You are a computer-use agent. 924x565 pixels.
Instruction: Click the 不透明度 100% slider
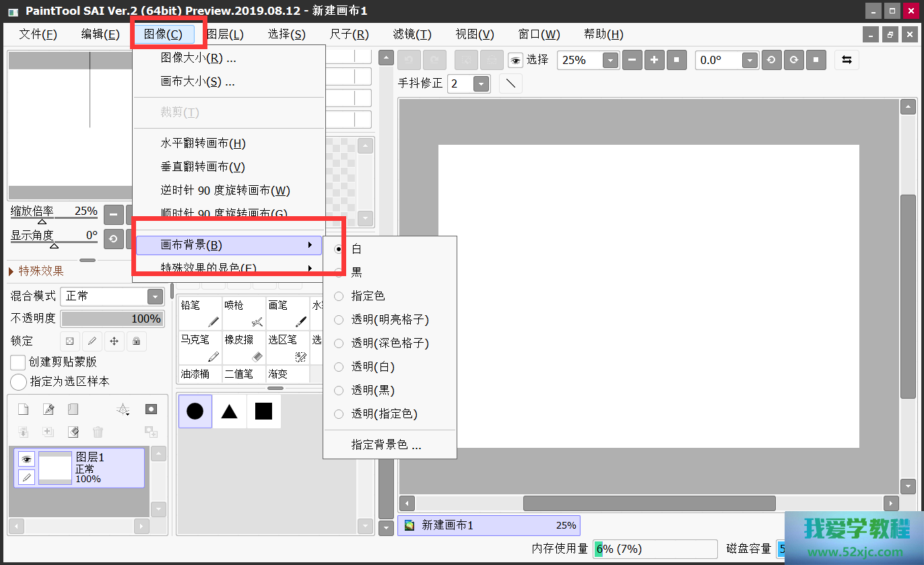click(x=112, y=319)
